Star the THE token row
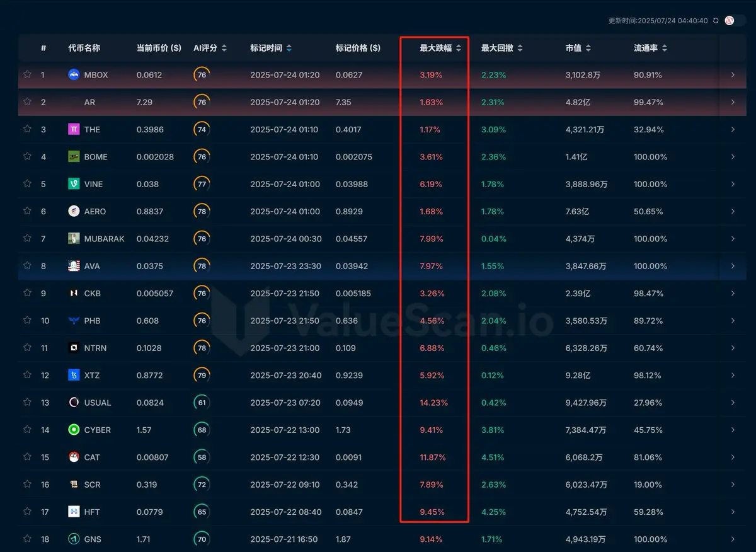 coord(27,129)
